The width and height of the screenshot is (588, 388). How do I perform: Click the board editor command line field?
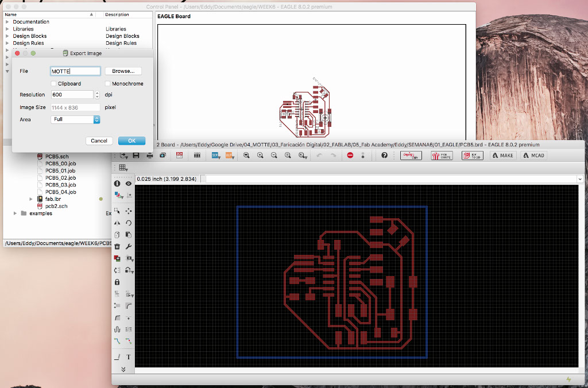(x=390, y=179)
